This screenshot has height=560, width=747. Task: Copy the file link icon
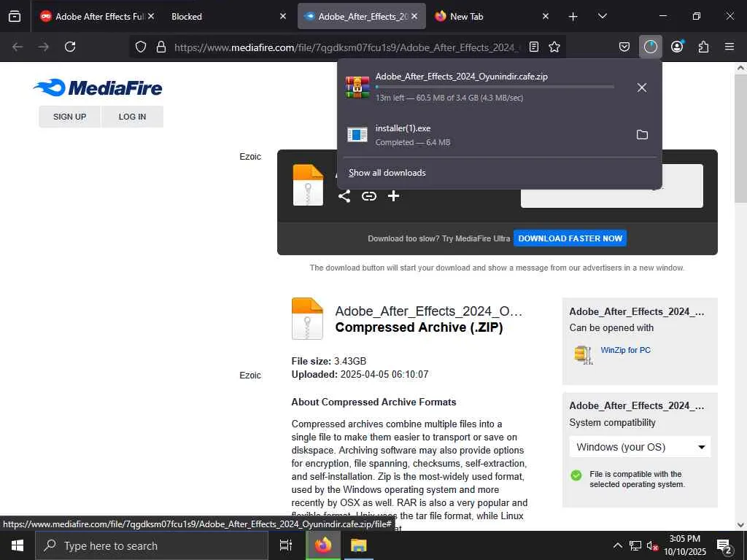pos(368,195)
